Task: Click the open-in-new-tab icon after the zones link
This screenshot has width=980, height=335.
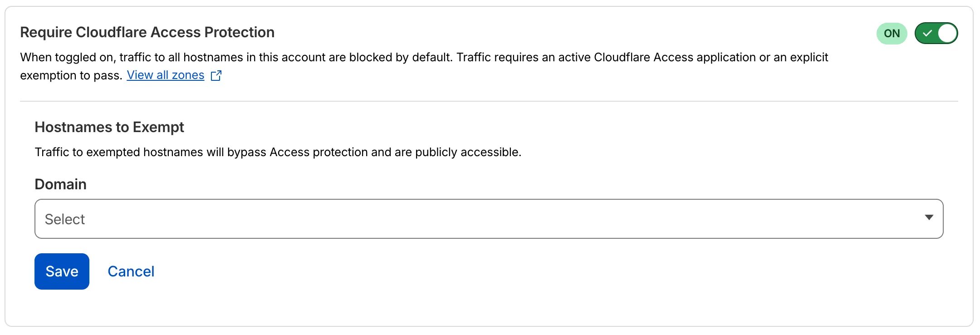Action: tap(216, 75)
